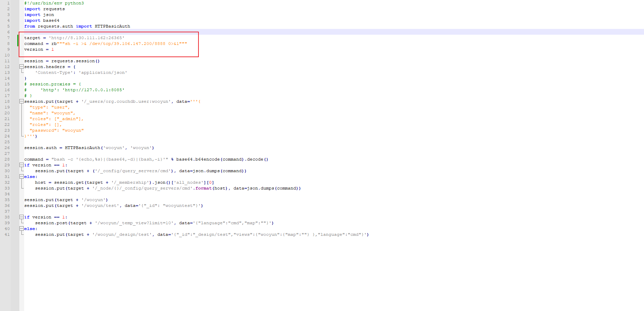Collapse the 'if version == 1' fold on line 38
644x311 pixels.
(21, 217)
